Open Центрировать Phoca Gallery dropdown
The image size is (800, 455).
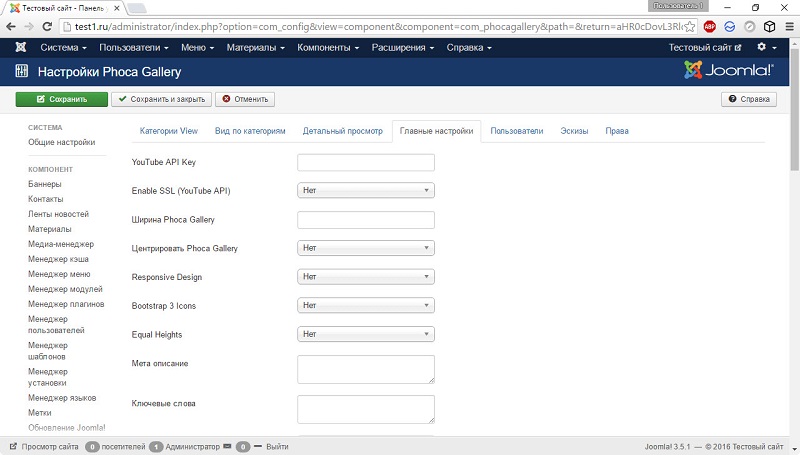tap(366, 248)
